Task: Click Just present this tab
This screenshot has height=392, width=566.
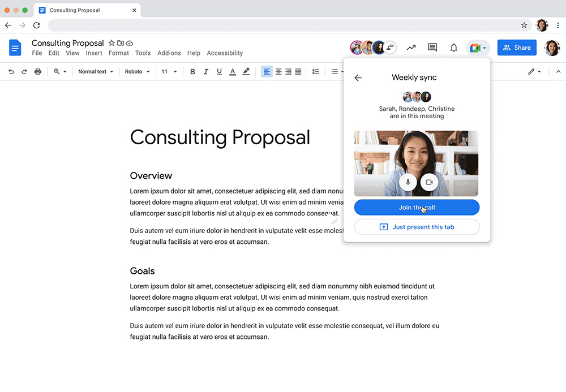Action: coord(417,227)
